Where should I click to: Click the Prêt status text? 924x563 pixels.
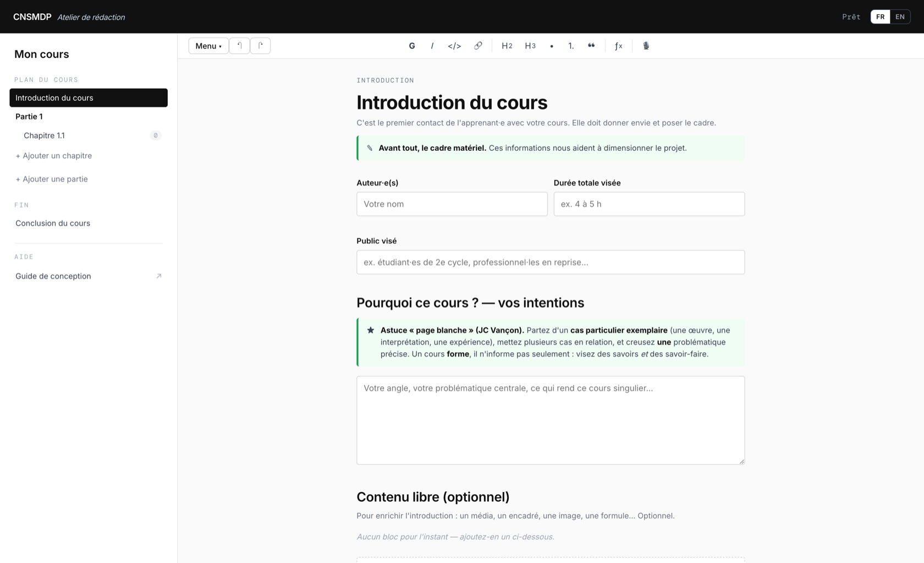(851, 17)
